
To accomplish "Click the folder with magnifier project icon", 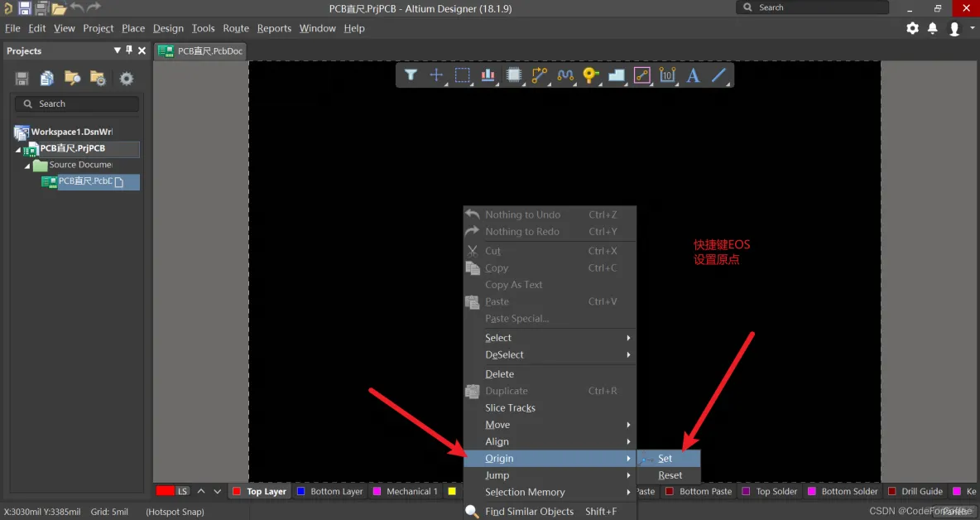I will [73, 78].
